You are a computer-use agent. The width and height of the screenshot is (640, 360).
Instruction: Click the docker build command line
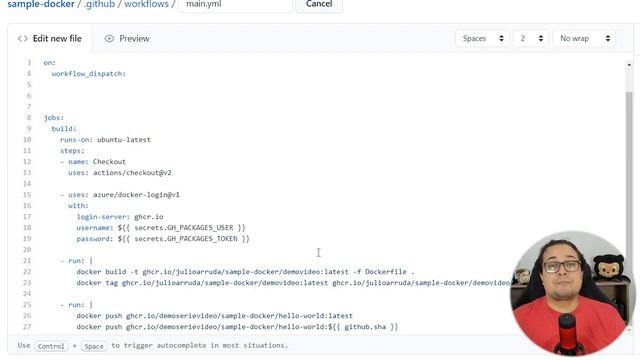click(245, 272)
